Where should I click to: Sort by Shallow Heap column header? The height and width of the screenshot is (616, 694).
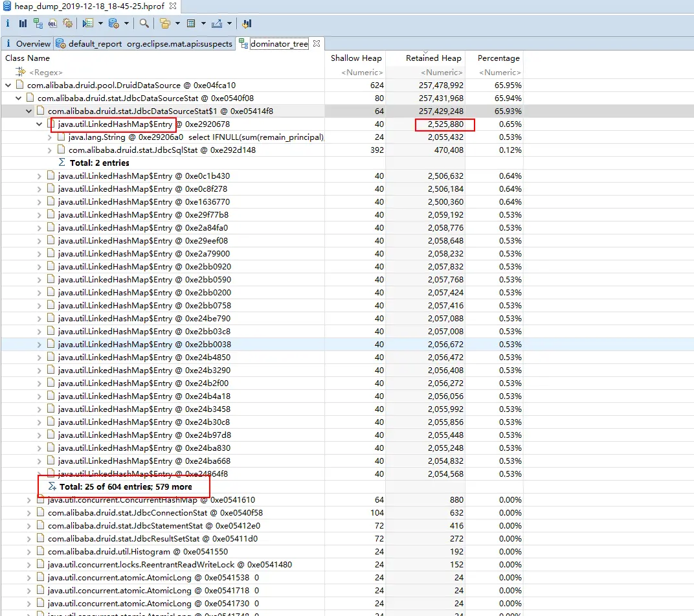tap(356, 58)
